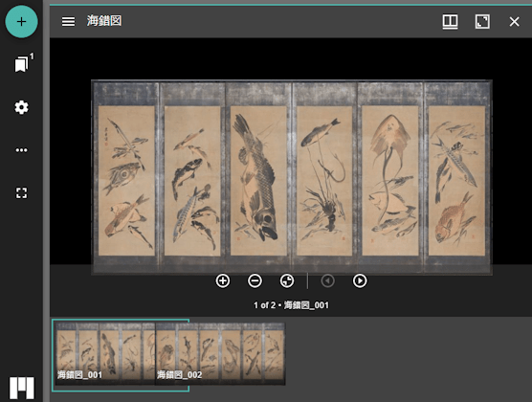The image size is (532, 402).
Task: Click the folding screen painting in viewer
Action: pyautogui.click(x=292, y=177)
